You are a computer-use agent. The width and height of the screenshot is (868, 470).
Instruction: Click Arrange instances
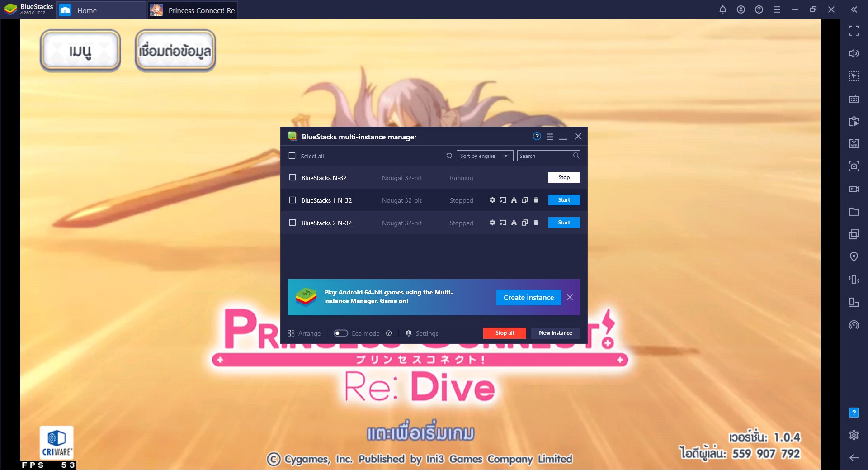pyautogui.click(x=304, y=333)
